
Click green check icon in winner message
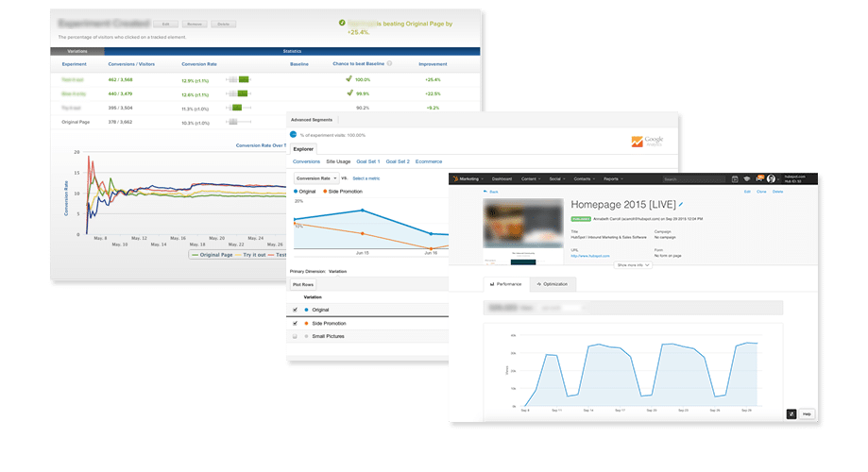coord(342,23)
